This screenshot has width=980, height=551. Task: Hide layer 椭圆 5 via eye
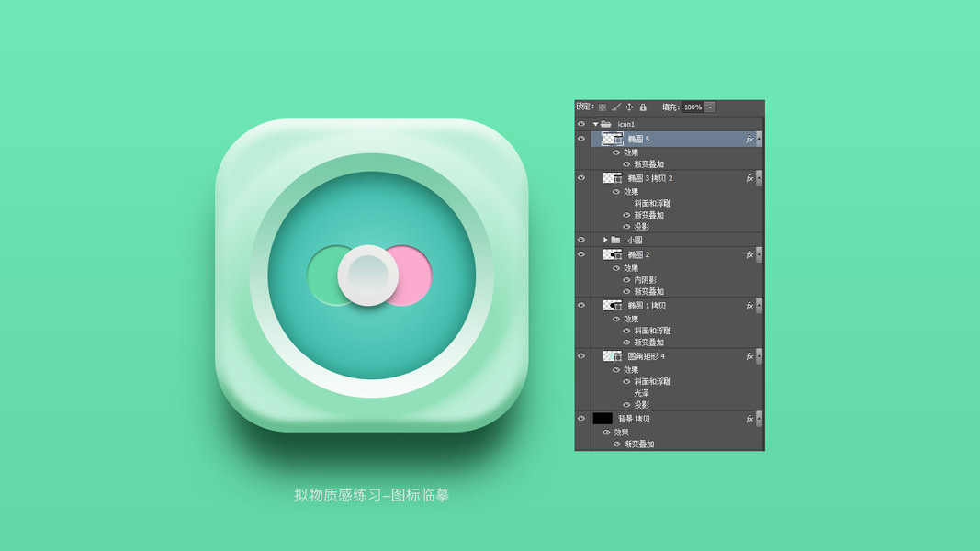(581, 139)
